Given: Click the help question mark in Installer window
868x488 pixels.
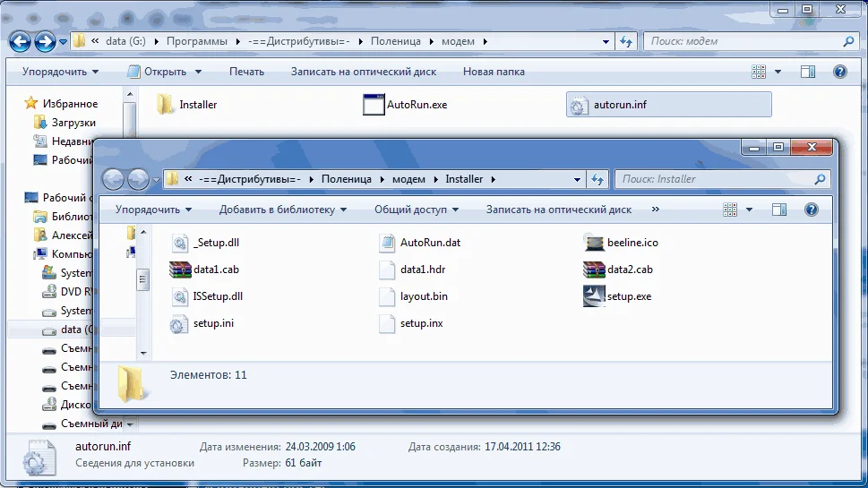Looking at the screenshot, I should click(812, 210).
